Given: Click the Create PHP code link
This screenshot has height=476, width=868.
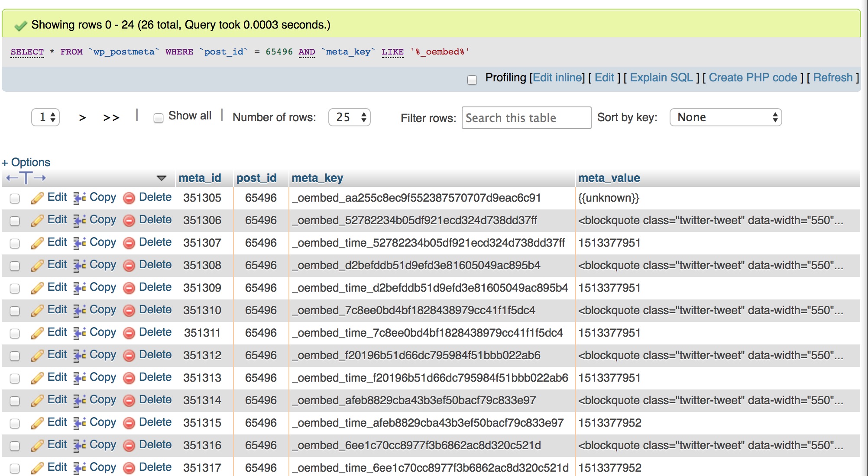Looking at the screenshot, I should tap(752, 77).
